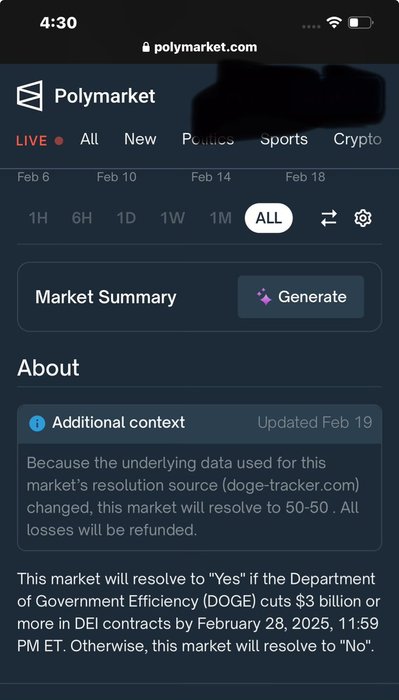Click the Polymarket brand name
Screen dimensions: 399x700
pyautogui.click(x=105, y=96)
